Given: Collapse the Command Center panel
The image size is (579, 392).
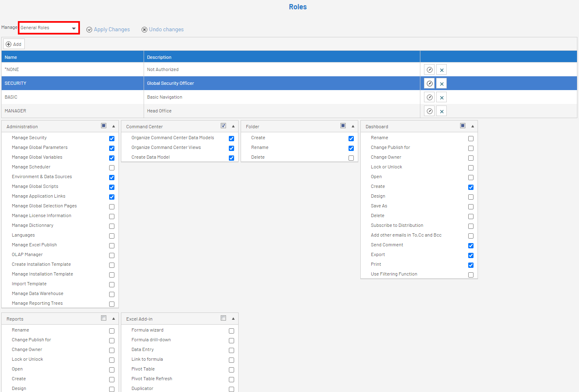Looking at the screenshot, I should point(233,126).
